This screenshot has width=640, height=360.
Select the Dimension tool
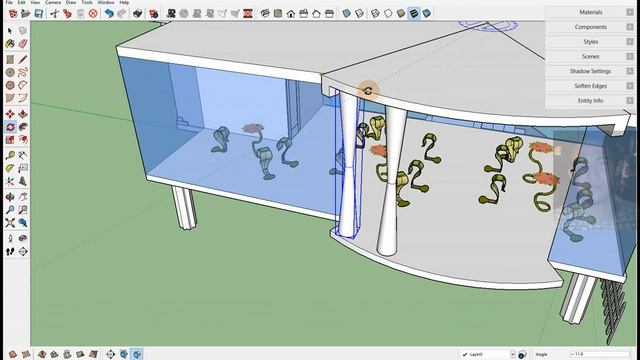(23, 155)
